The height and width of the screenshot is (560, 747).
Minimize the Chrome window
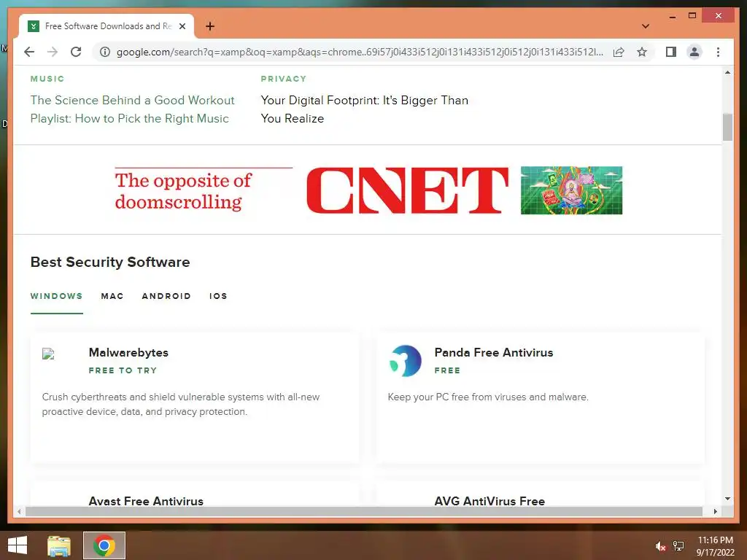point(672,17)
